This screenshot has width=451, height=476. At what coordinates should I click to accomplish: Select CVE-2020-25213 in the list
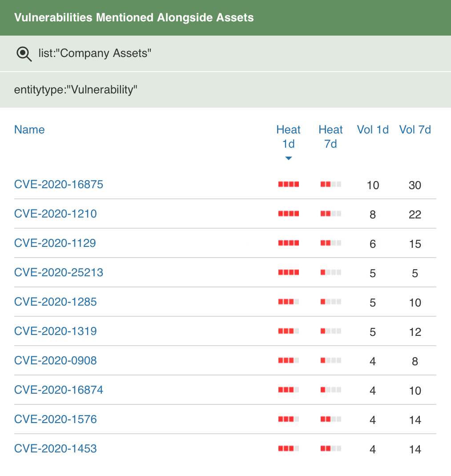(x=59, y=272)
